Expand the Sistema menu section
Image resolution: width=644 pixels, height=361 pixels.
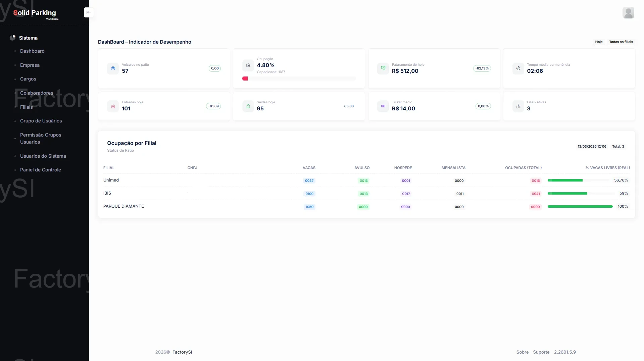28,38
